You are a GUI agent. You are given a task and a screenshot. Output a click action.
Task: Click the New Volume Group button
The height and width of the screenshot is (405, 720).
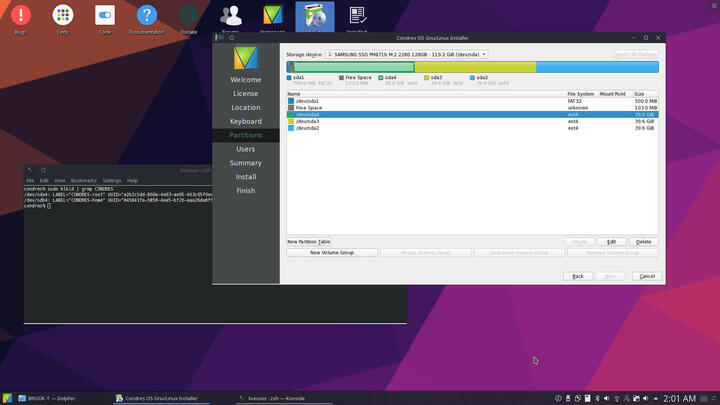pos(332,253)
